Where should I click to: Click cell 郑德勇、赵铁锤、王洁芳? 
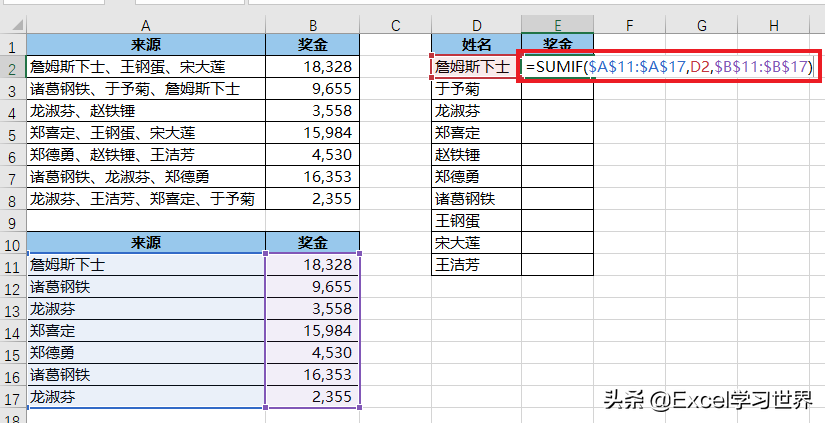[146, 155]
